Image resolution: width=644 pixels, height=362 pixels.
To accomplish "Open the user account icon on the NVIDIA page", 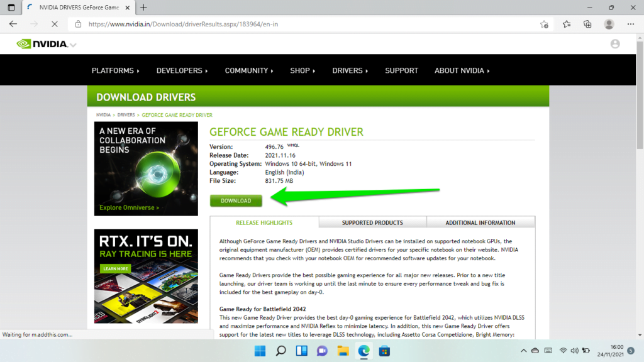I will tap(616, 44).
